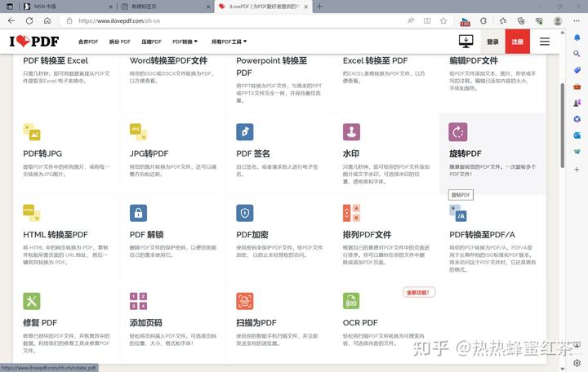This screenshot has width=588, height=372.
Task: Click the PDF加密 shield icon
Action: [x=245, y=213]
